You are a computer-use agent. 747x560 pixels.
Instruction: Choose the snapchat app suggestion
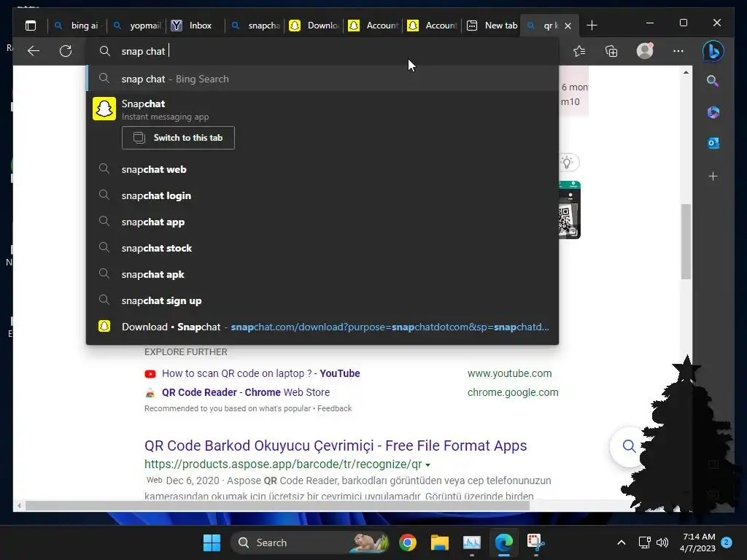click(x=322, y=222)
